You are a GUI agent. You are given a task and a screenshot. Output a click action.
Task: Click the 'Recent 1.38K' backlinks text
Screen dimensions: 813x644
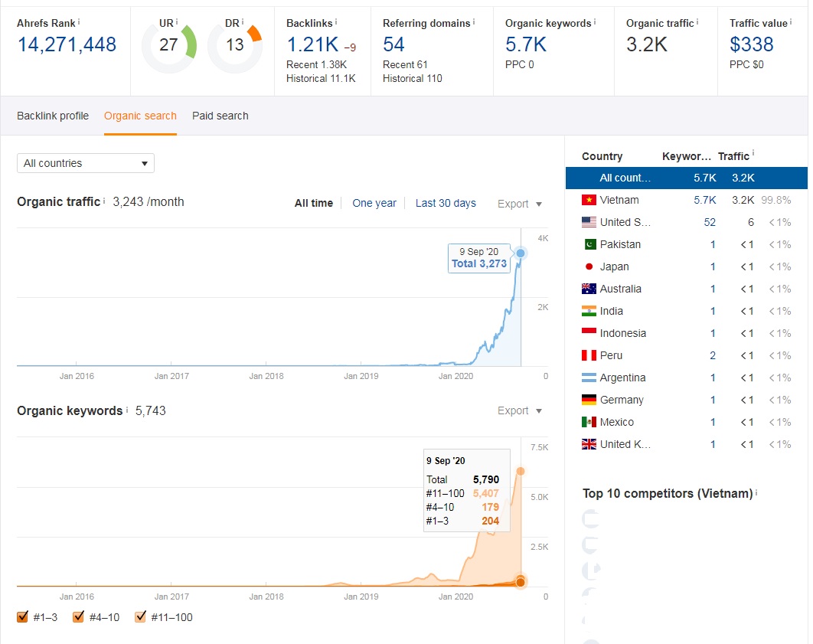317,65
